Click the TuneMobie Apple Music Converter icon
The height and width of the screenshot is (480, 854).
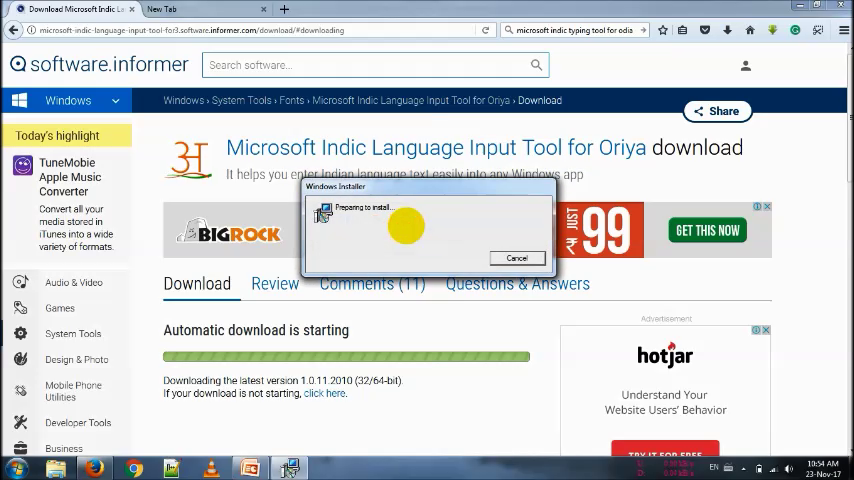point(23,165)
